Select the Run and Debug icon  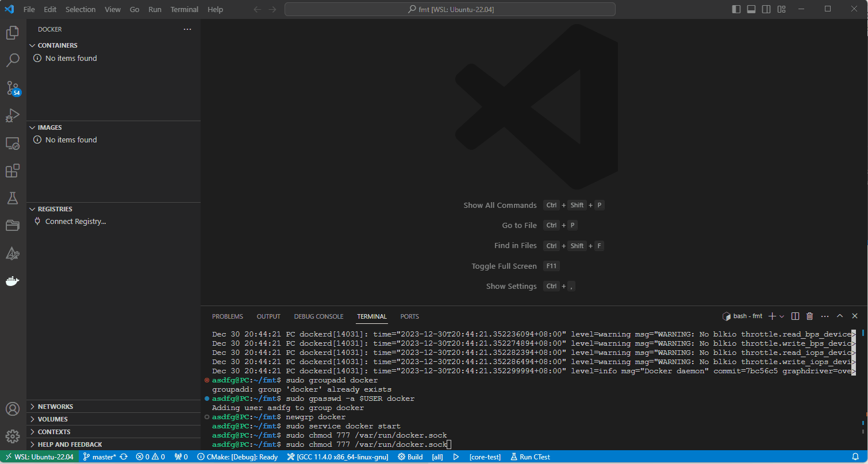13,115
